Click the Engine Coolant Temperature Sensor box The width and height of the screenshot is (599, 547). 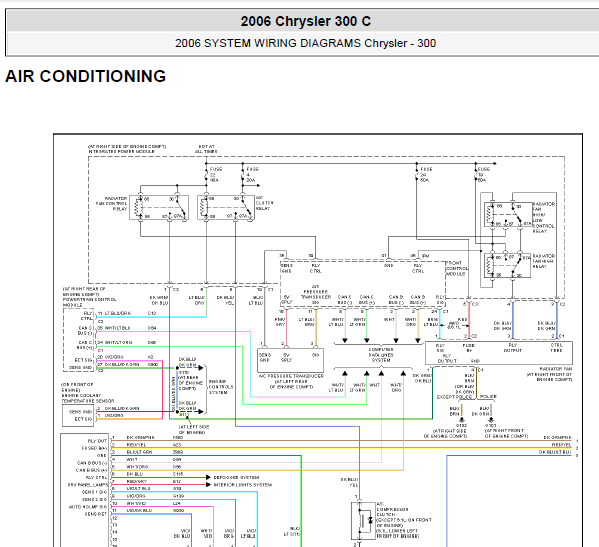point(78,416)
